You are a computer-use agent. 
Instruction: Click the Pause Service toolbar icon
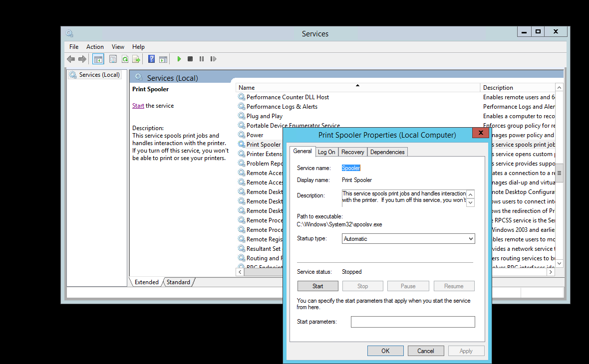pyautogui.click(x=202, y=59)
